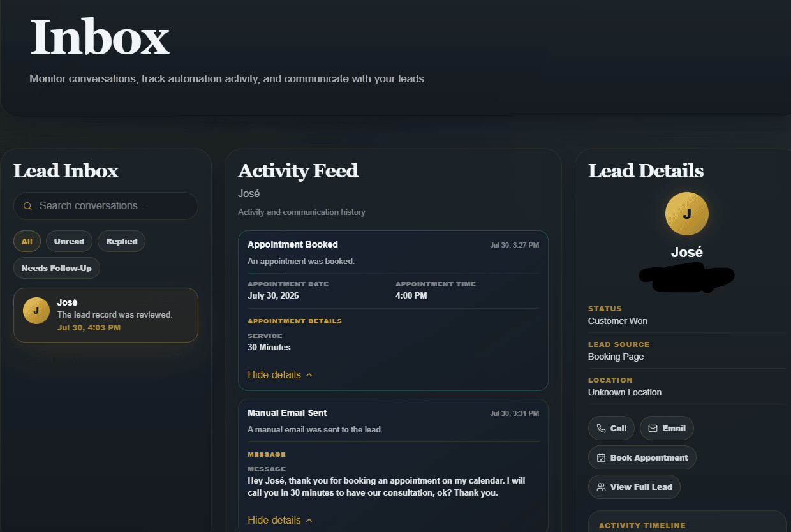Viewport: 791px width, 532px height.
Task: Open José's conversation in Lead Inbox
Action: (106, 315)
